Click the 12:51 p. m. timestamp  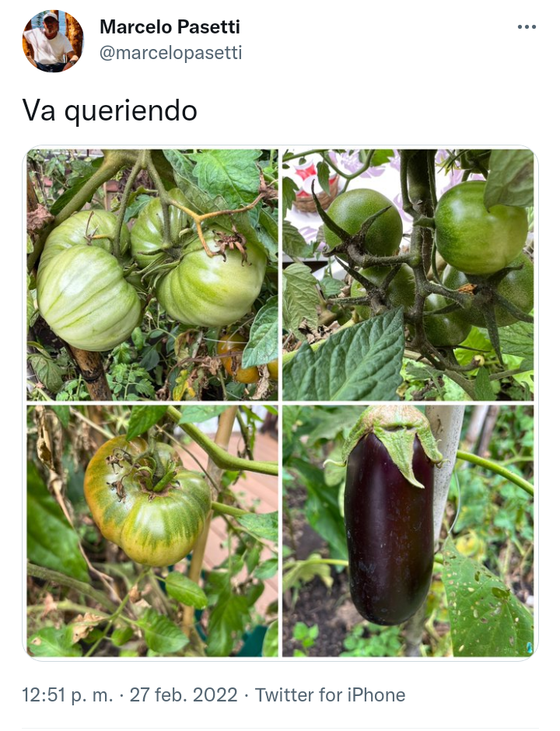[x=68, y=695]
